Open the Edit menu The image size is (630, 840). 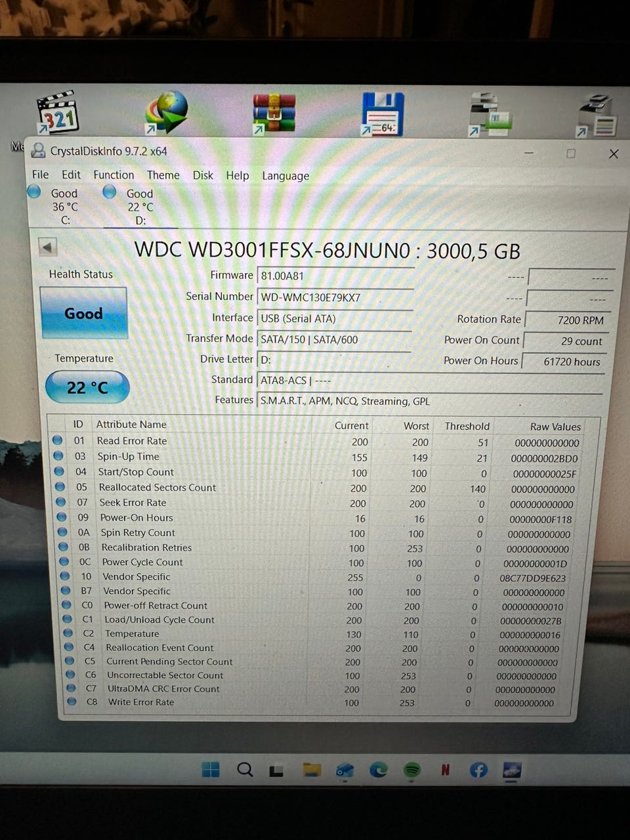click(71, 175)
